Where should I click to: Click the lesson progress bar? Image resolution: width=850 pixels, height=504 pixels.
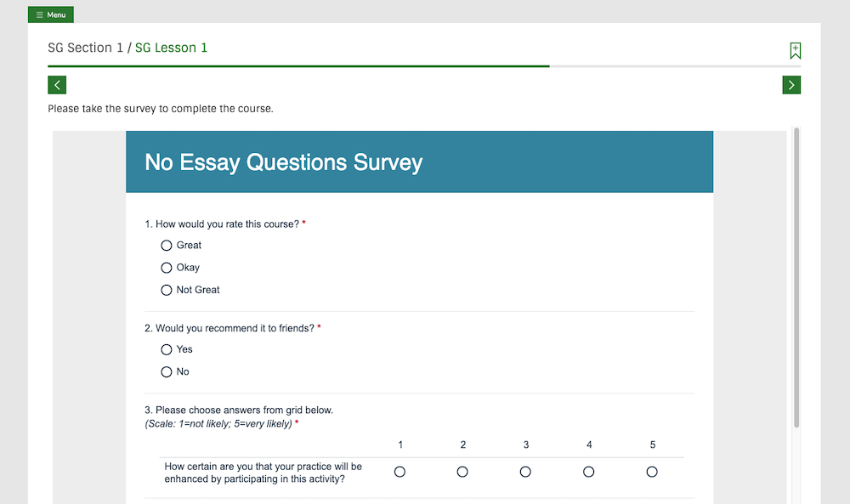point(424,66)
